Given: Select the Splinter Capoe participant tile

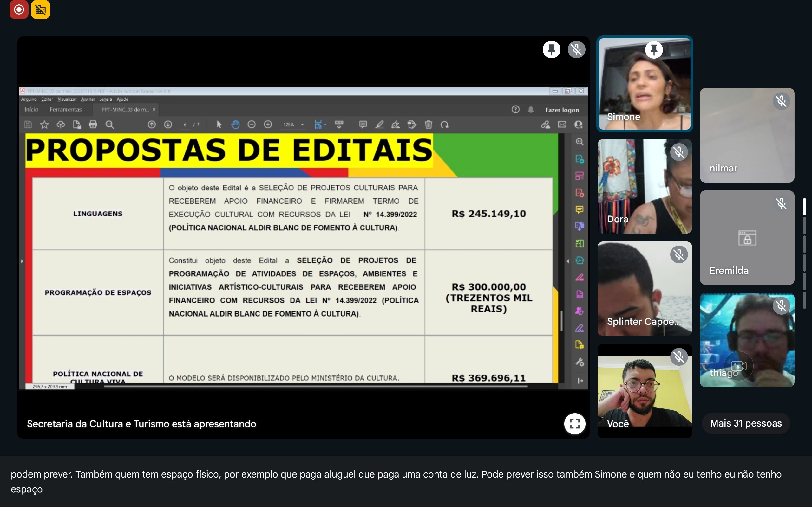Looking at the screenshot, I should pos(644,288).
